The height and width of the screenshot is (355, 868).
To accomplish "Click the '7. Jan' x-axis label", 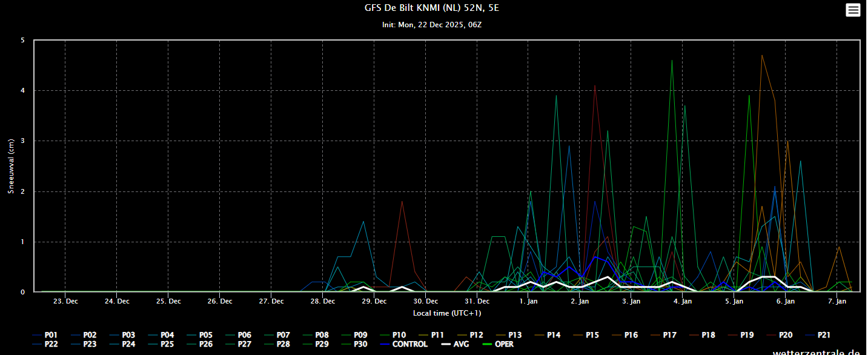I will 838,301.
